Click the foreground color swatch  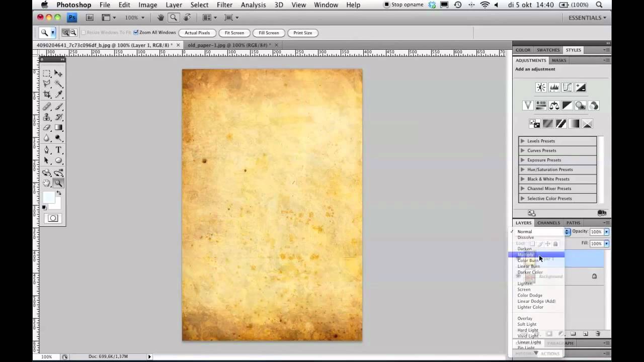point(48,198)
